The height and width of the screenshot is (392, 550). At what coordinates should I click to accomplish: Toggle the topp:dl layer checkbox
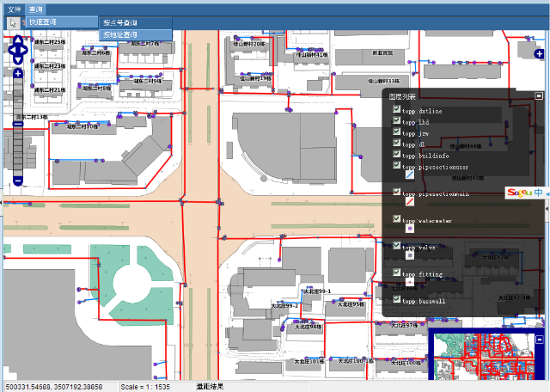397,143
